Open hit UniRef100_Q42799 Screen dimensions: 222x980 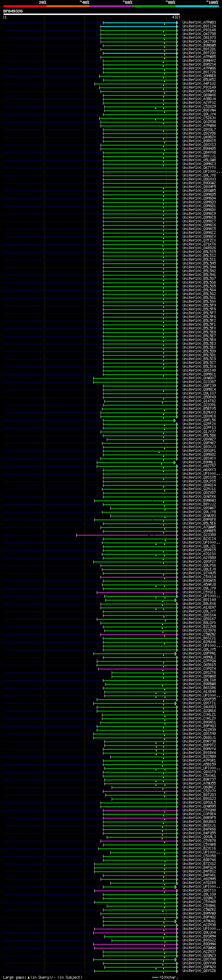coord(199,41)
